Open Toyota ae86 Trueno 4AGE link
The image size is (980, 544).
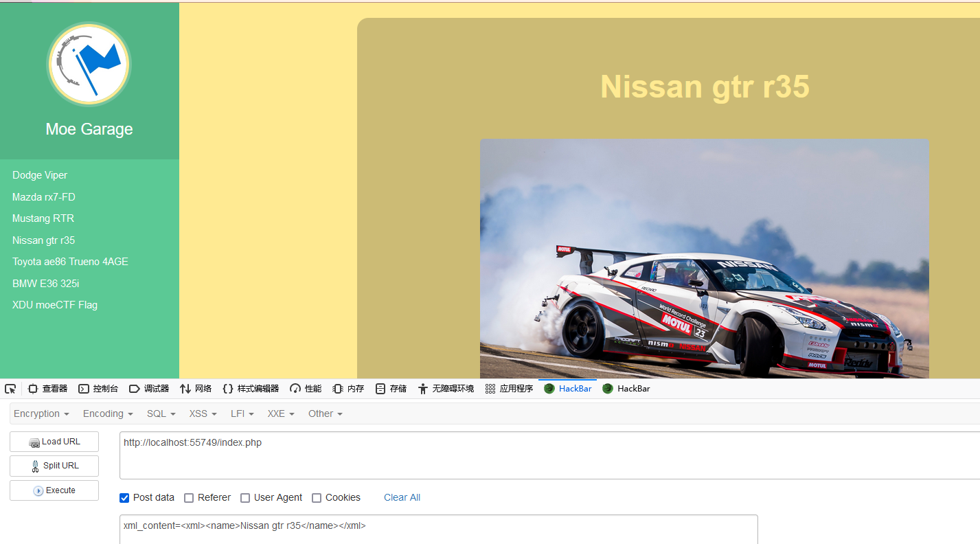coord(70,262)
